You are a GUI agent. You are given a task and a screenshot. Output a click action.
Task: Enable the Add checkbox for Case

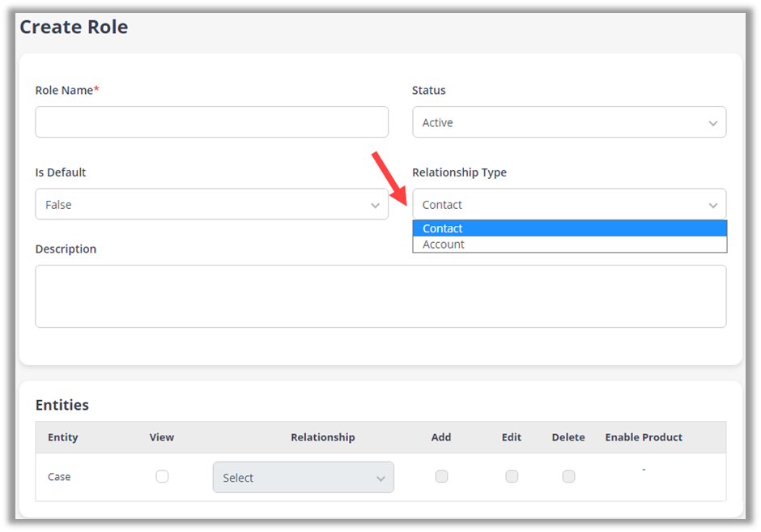[x=441, y=477]
